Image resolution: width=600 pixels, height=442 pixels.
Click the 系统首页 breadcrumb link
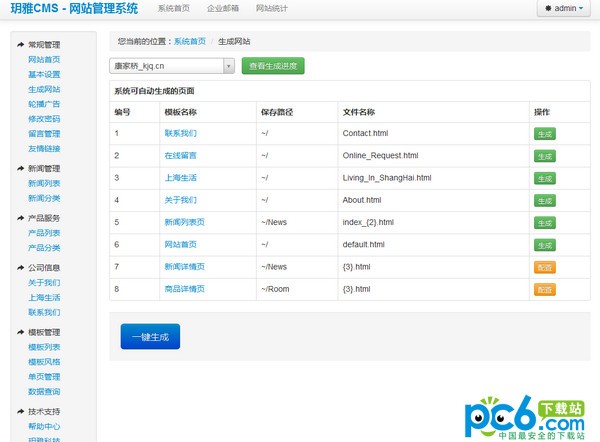click(x=190, y=41)
